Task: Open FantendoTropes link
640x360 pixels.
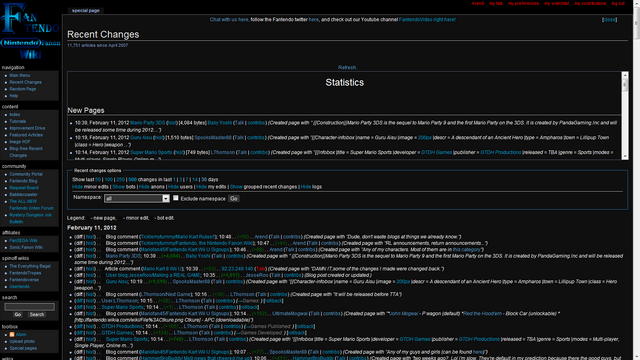Action: (25, 273)
